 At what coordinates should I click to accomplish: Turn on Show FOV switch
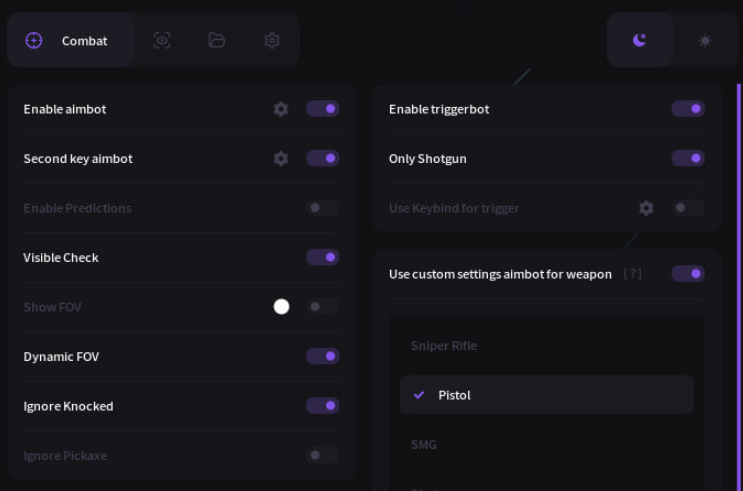point(323,307)
